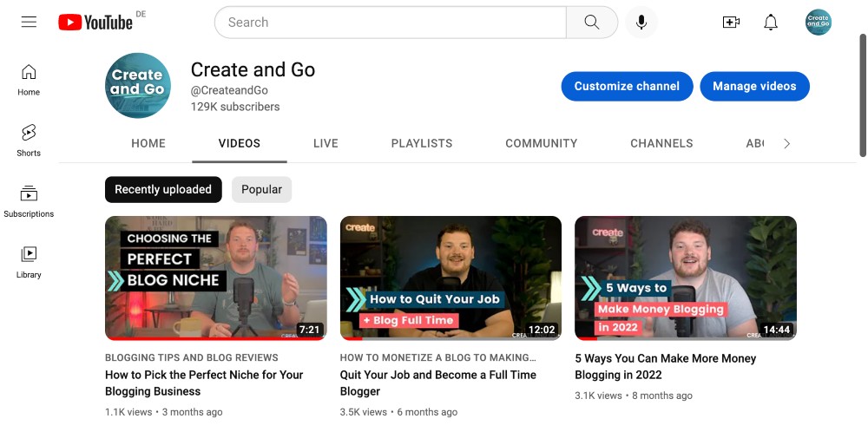
Task: Click the search magnifier button
Action: click(592, 23)
